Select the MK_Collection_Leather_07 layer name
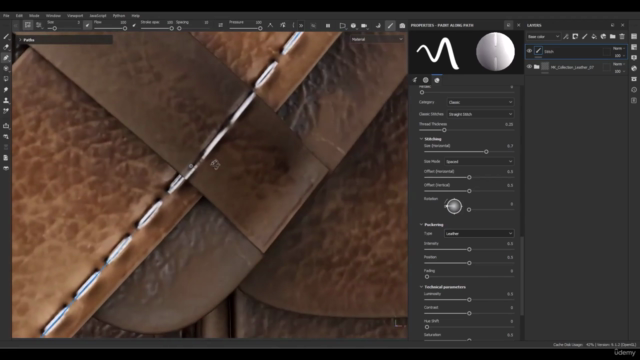This screenshot has width=640, height=360. pos(572,67)
